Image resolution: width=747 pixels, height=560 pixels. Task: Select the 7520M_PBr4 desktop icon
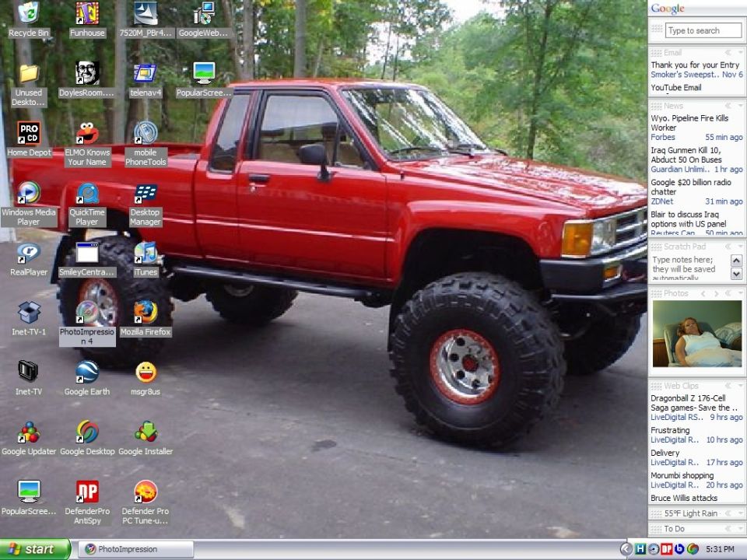pos(146,20)
